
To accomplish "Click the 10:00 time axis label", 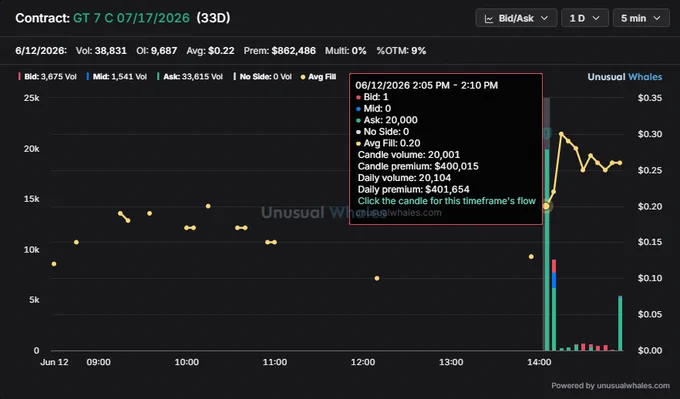I will pyautogui.click(x=186, y=362).
